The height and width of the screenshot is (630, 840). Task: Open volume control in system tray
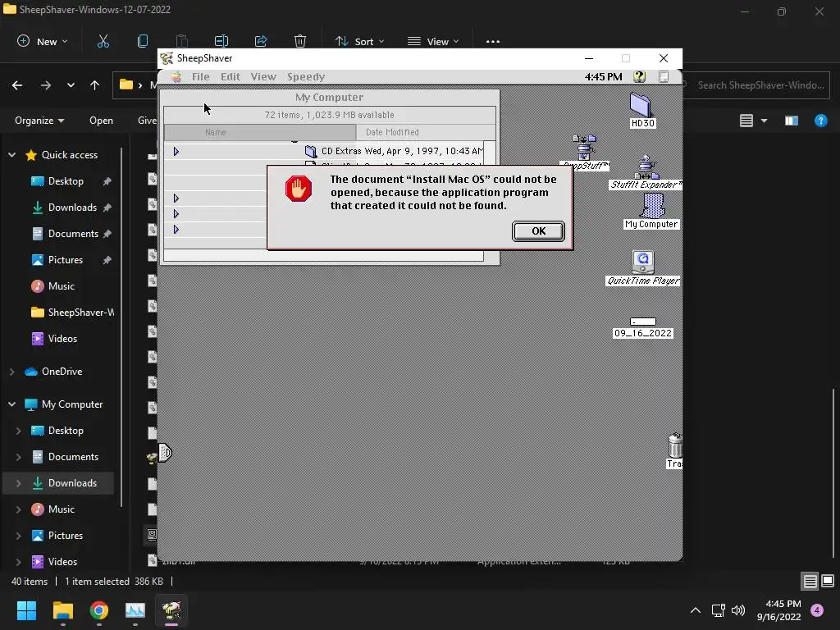738,610
